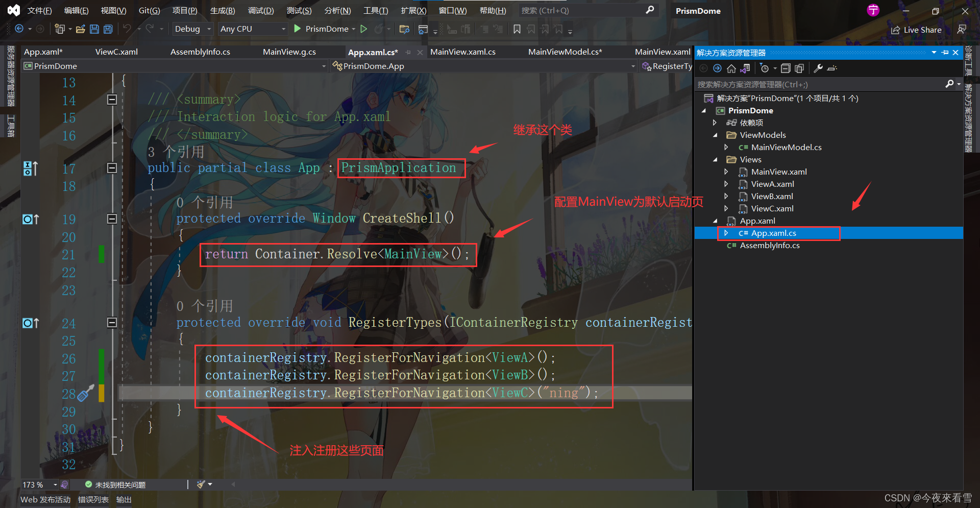Click the search magnifier in Solution Explorer
This screenshot has width=980, height=508.
coord(949,84)
